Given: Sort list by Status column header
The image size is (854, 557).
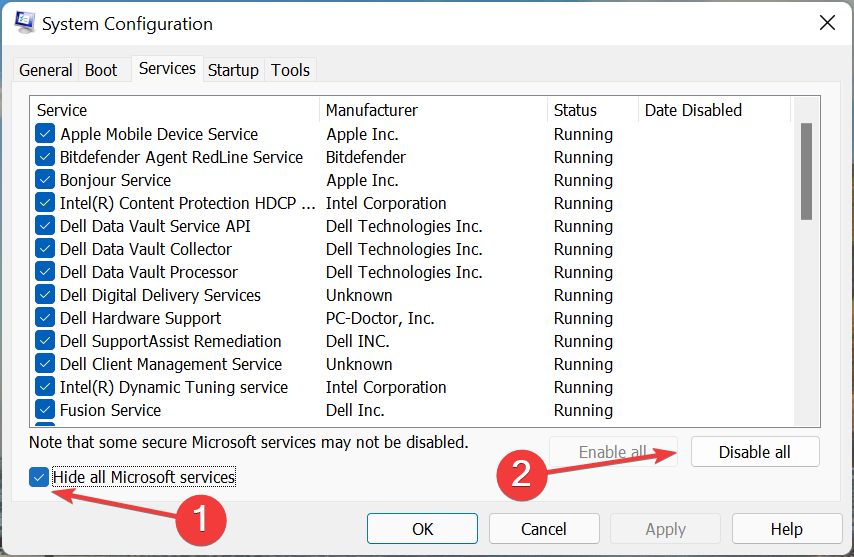Looking at the screenshot, I should (x=592, y=110).
